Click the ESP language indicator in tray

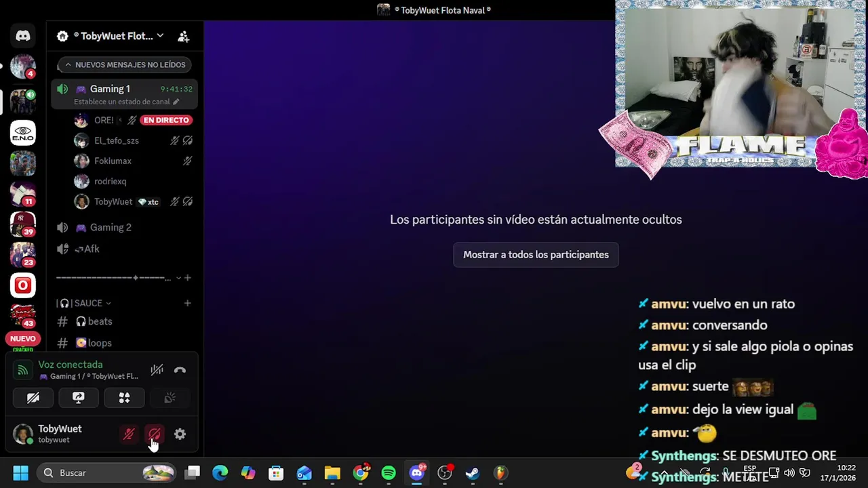pyautogui.click(x=750, y=469)
